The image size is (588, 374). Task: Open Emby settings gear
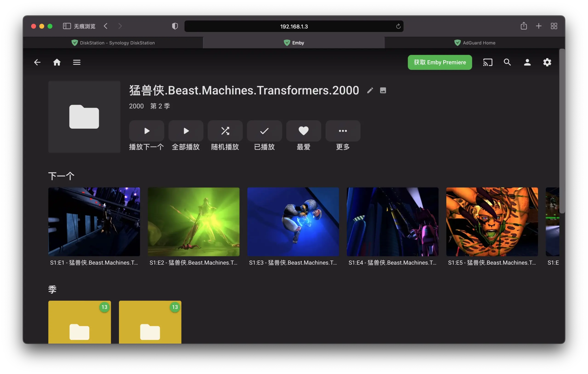pyautogui.click(x=547, y=62)
